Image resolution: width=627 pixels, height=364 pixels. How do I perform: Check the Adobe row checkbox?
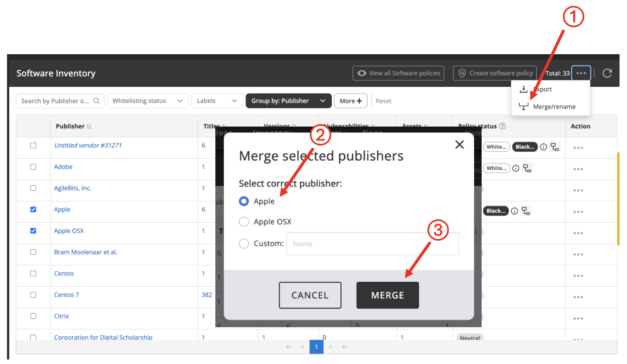[x=33, y=167]
